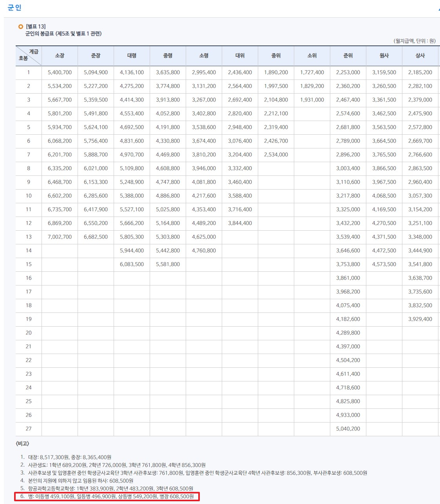Select the [별표 13] title text

tap(36, 27)
